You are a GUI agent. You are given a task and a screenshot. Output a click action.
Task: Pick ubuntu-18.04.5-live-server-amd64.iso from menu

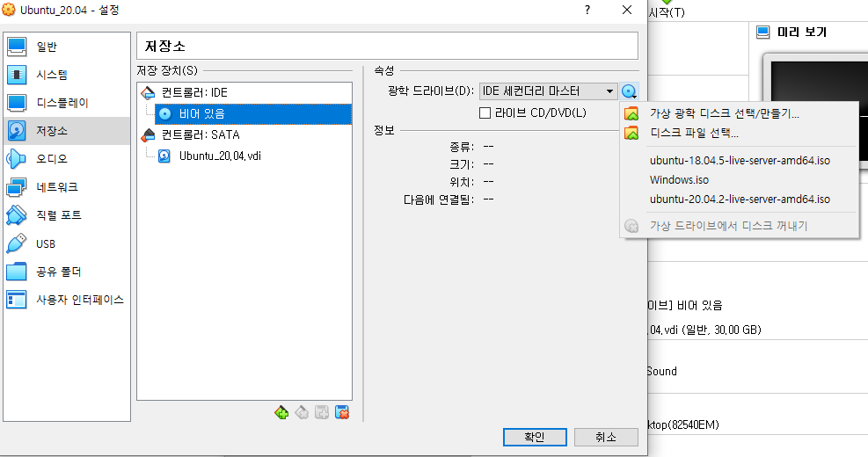(x=740, y=161)
